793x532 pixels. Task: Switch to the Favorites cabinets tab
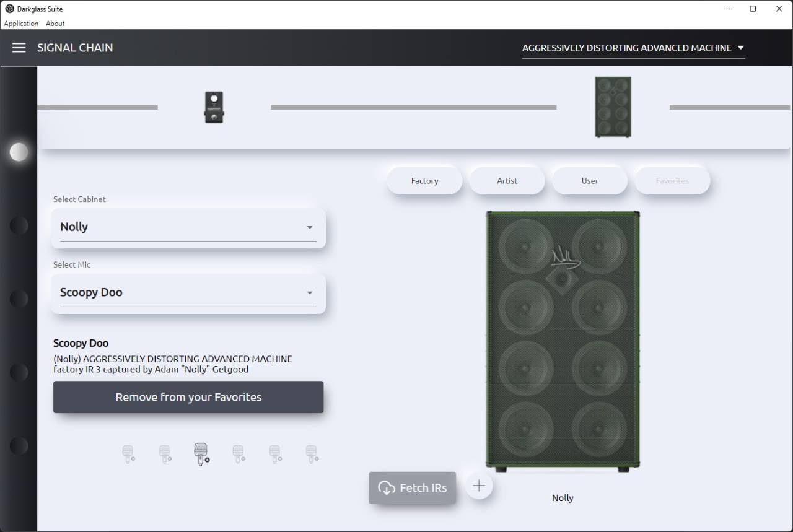(672, 181)
